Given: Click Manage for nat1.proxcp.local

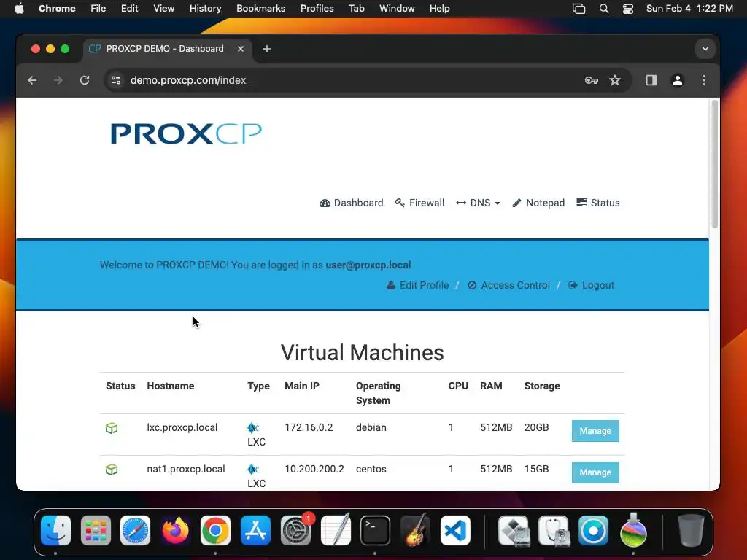Looking at the screenshot, I should [595, 472].
